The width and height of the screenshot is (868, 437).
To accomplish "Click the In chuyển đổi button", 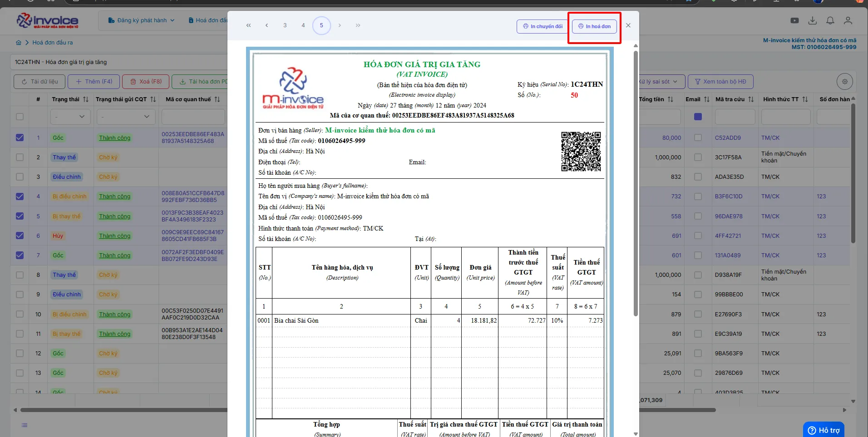I will pos(543,26).
